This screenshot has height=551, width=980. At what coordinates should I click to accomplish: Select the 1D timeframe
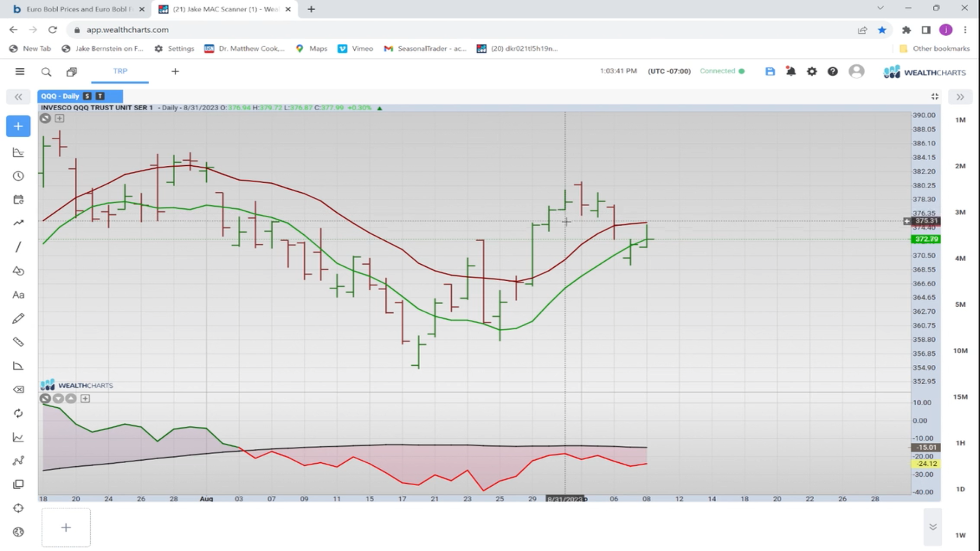click(x=961, y=489)
